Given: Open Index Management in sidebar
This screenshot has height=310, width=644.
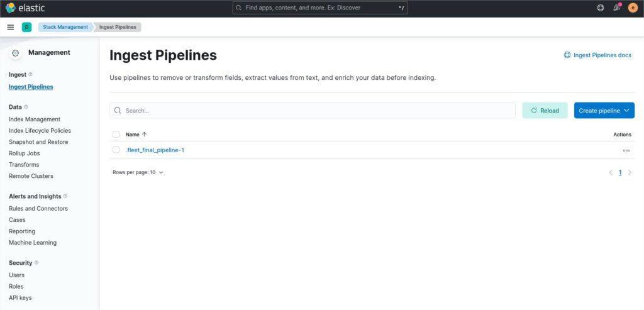Looking at the screenshot, I should [35, 119].
